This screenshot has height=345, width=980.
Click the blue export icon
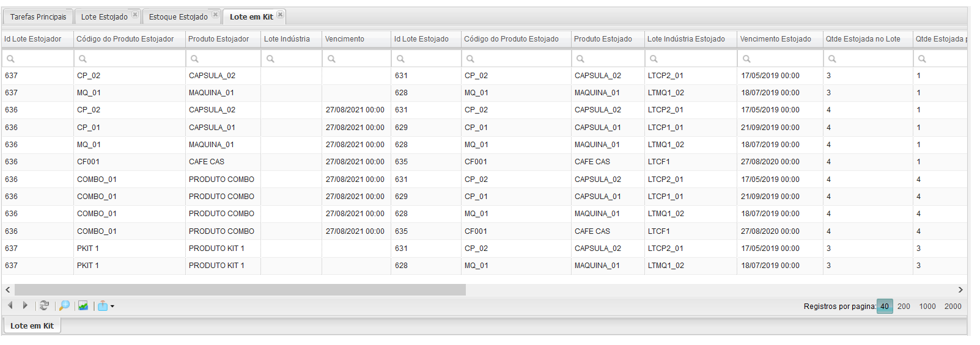click(103, 306)
